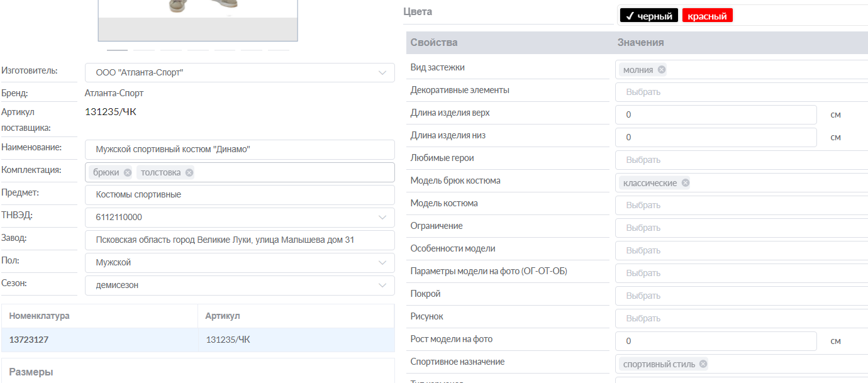Open the ТНВЭД code dropdown
This screenshot has height=383, width=868.
[x=382, y=218]
